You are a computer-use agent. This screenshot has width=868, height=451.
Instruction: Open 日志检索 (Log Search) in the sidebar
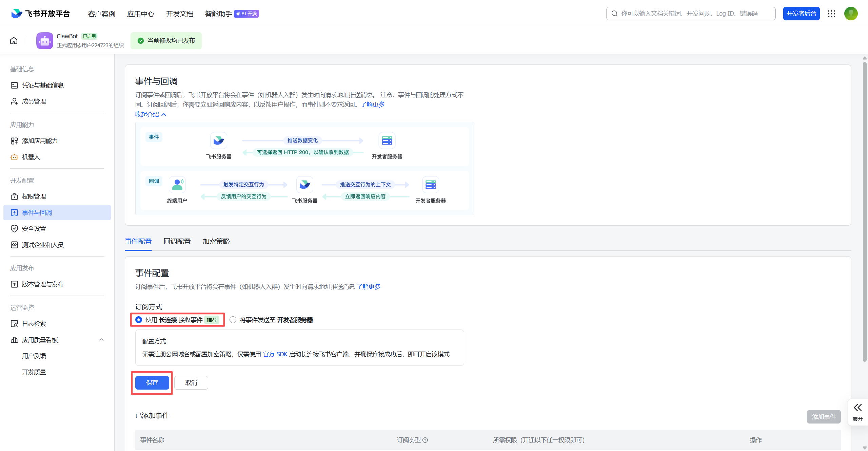(x=34, y=324)
